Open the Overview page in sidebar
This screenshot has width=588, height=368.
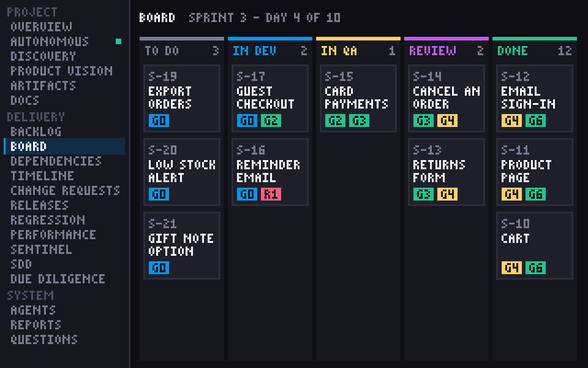(41, 26)
